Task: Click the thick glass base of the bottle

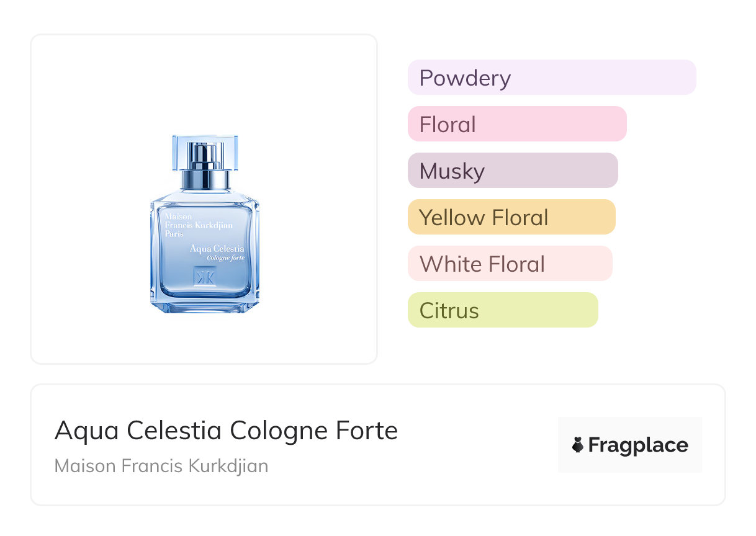Action: click(x=204, y=304)
